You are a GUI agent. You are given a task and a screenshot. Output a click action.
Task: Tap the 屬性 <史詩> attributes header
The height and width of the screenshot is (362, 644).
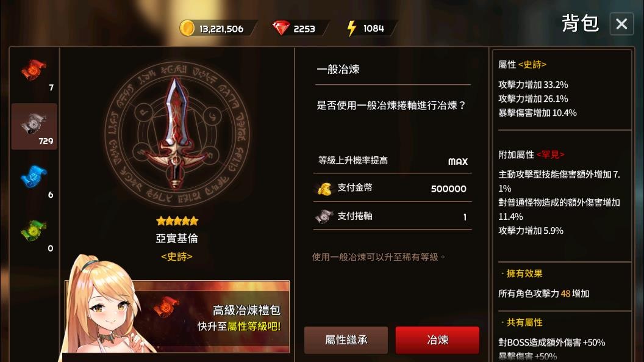[x=522, y=65]
